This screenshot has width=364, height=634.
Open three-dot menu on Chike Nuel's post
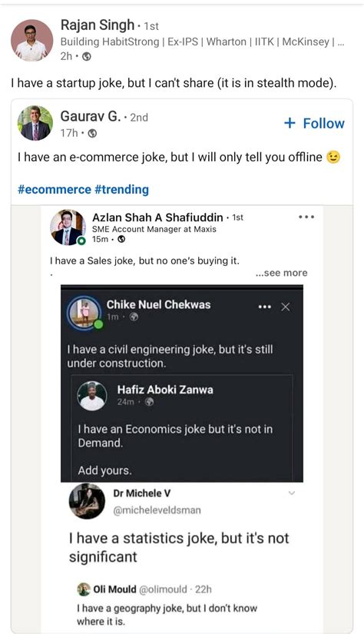265,307
